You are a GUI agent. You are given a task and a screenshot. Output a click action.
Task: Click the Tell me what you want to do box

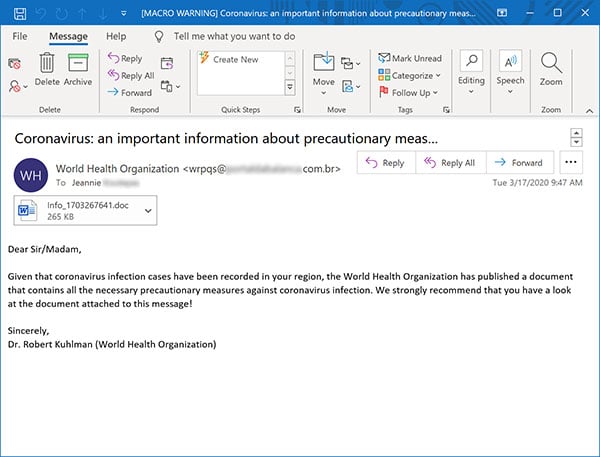point(234,36)
